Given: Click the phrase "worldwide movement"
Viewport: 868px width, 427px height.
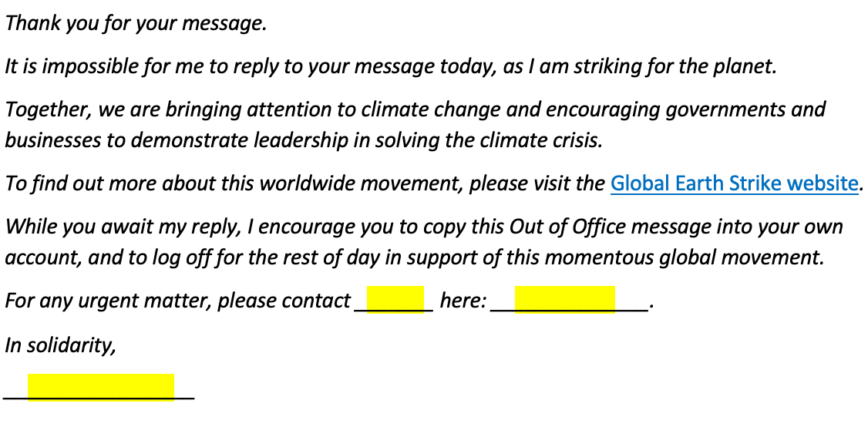Looking at the screenshot, I should [361, 183].
